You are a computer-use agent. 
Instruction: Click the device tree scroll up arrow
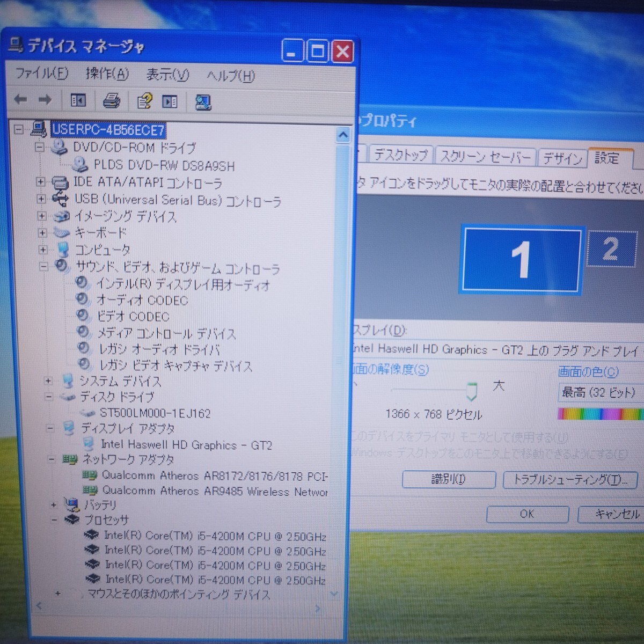click(x=343, y=135)
